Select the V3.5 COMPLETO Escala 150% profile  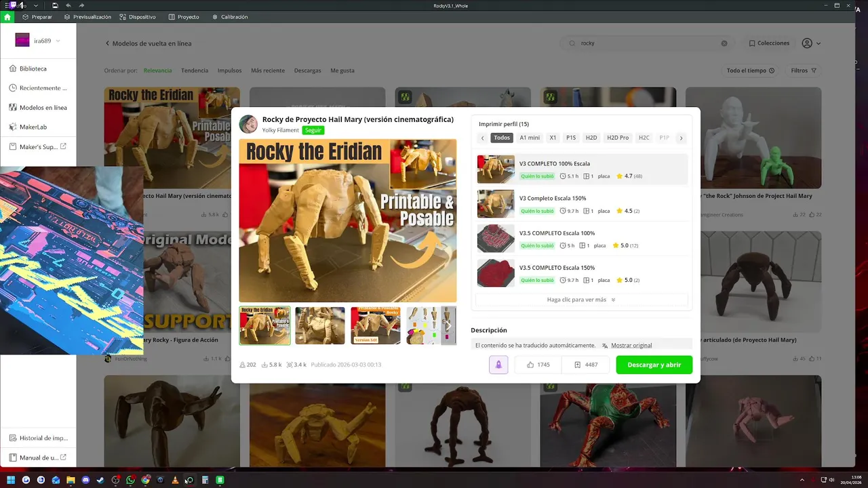(x=582, y=273)
